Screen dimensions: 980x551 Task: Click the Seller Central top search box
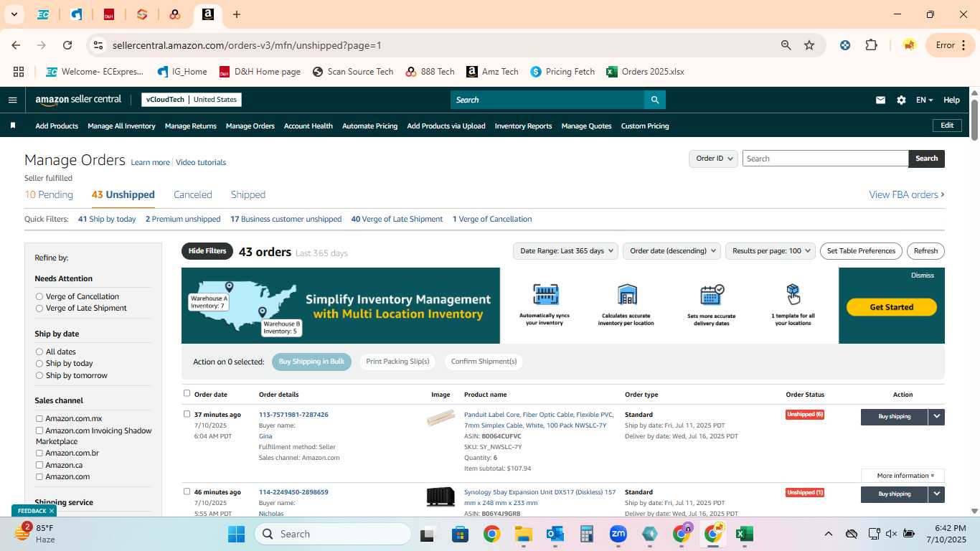(x=547, y=100)
